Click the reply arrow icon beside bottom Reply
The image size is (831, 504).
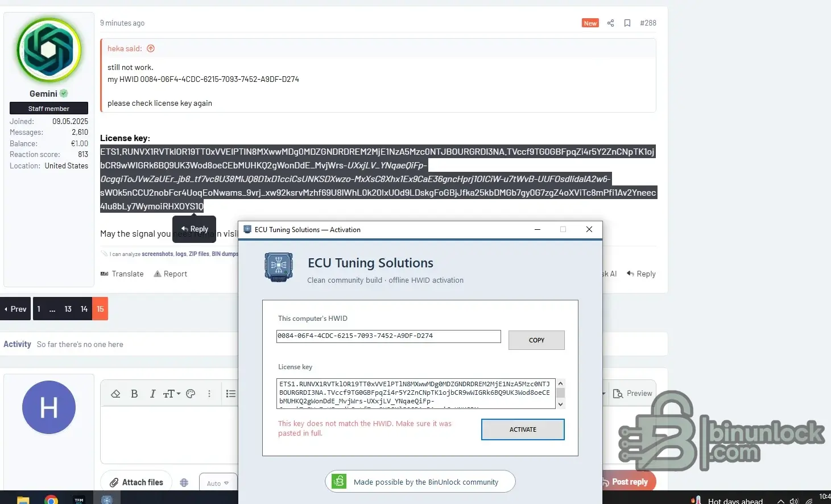coord(630,274)
